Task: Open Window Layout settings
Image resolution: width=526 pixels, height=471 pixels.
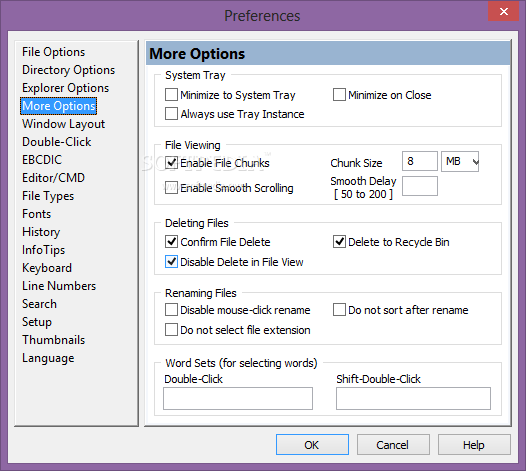Action: point(63,124)
